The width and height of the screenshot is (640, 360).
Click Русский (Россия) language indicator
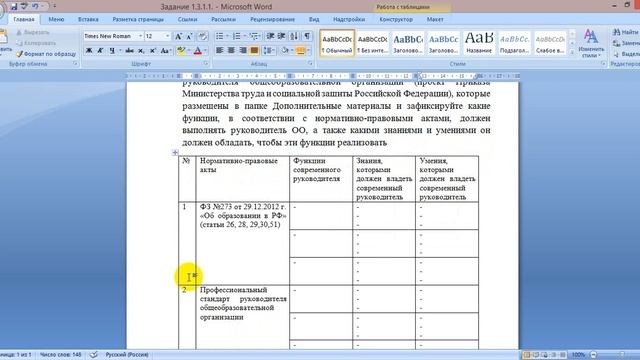[x=127, y=355]
